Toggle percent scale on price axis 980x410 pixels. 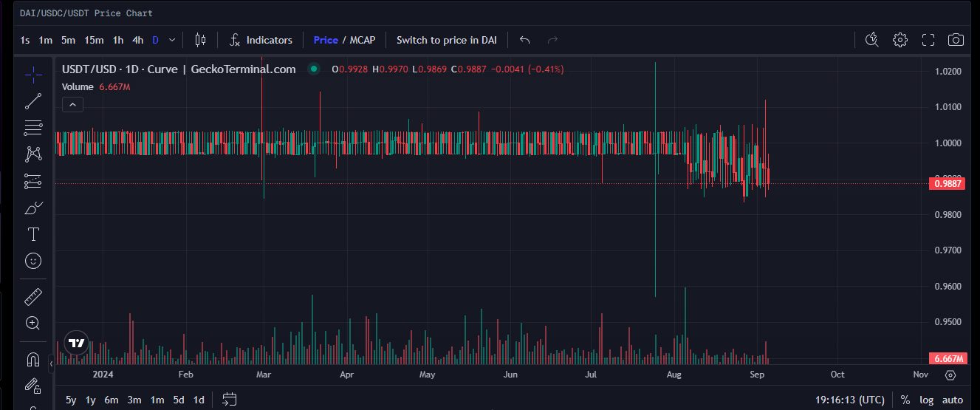click(905, 400)
